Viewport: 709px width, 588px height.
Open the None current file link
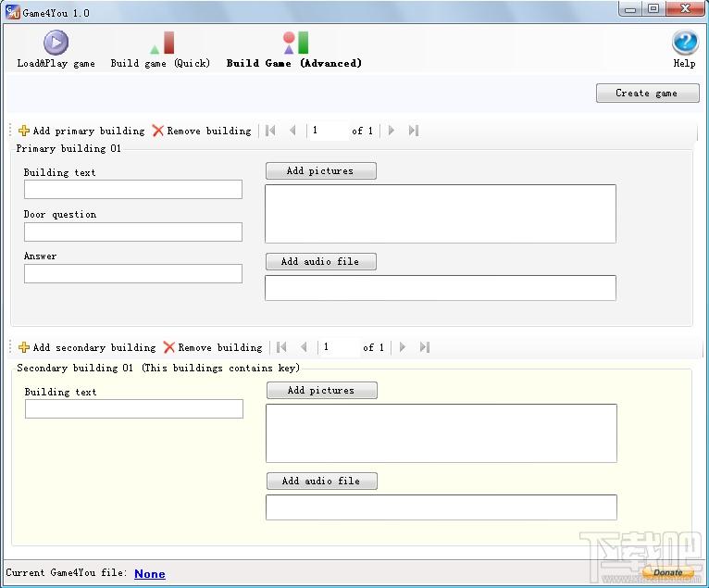[150, 573]
